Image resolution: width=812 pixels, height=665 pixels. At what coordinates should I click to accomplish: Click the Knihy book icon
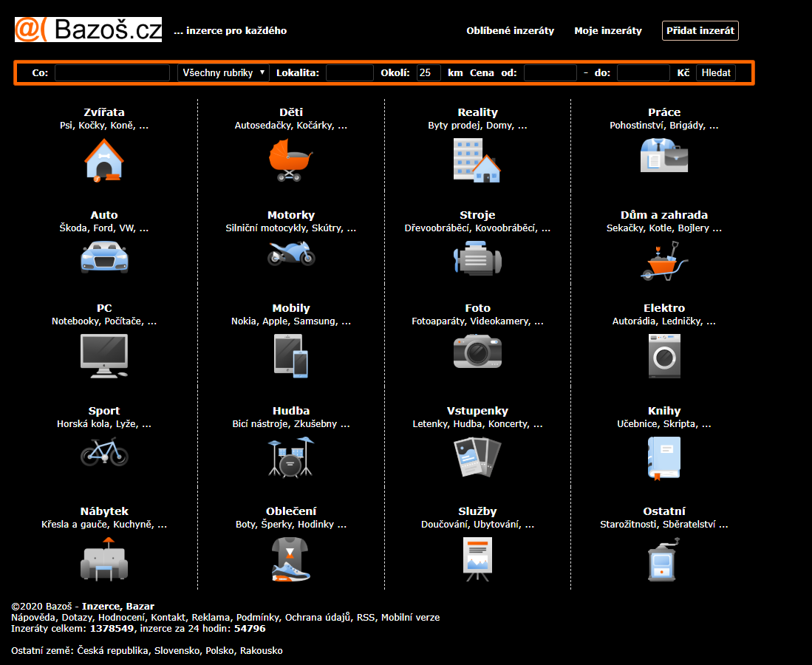pos(664,458)
